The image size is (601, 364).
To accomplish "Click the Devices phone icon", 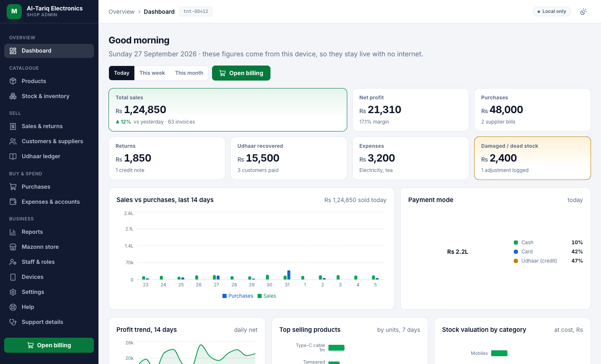I will click(13, 277).
